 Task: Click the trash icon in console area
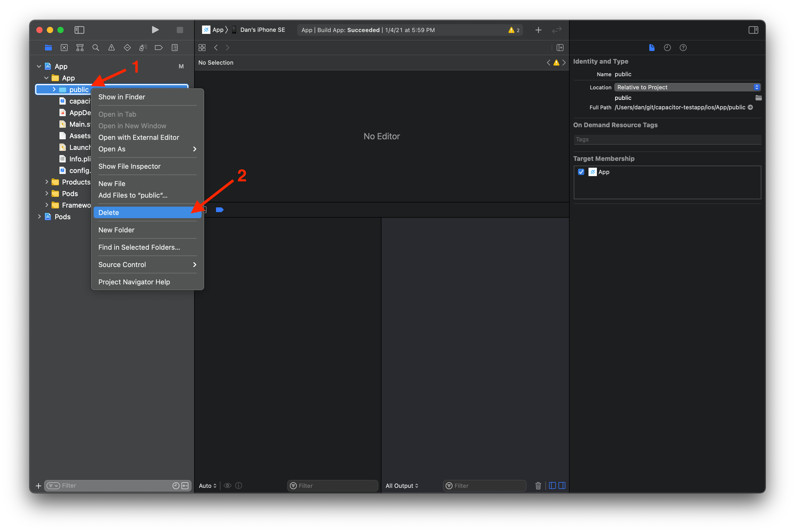coord(538,485)
